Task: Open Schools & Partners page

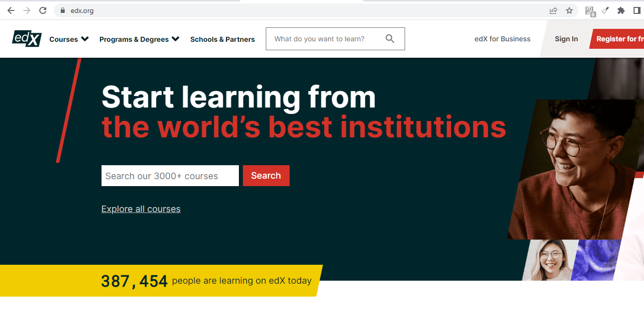Action: [222, 39]
